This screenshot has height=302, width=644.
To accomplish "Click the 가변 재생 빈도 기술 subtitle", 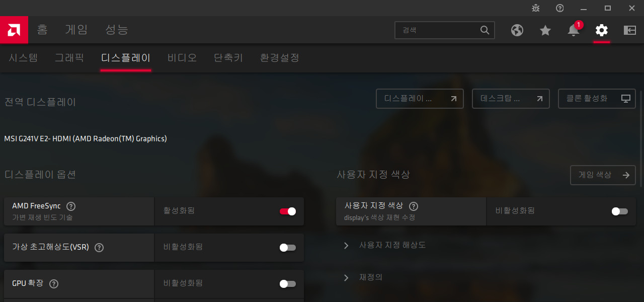I will (42, 217).
